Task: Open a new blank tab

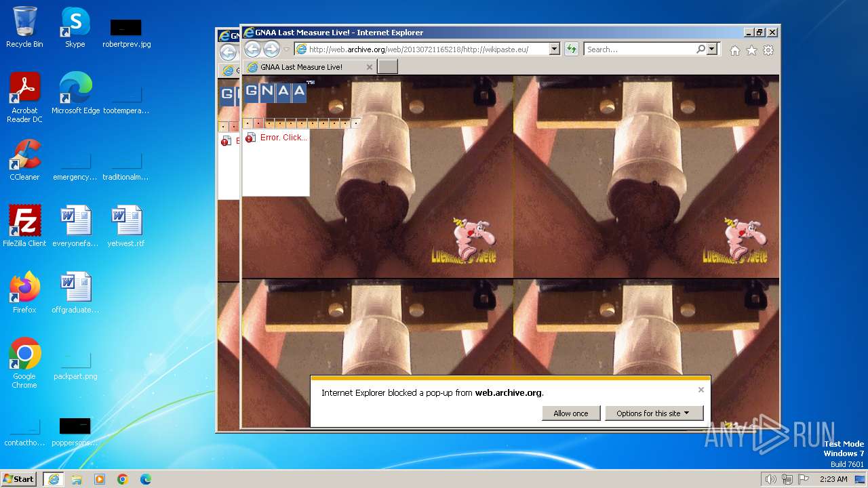Action: pyautogui.click(x=387, y=66)
